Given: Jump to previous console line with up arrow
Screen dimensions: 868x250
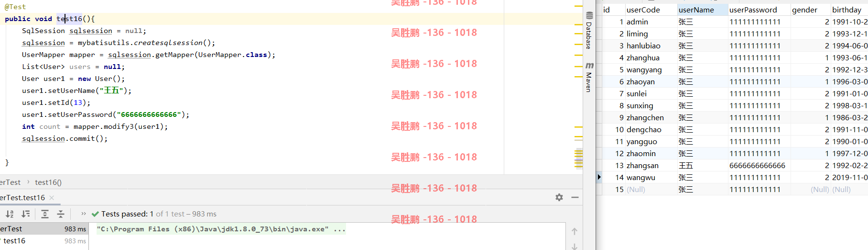Looking at the screenshot, I should [x=575, y=231].
